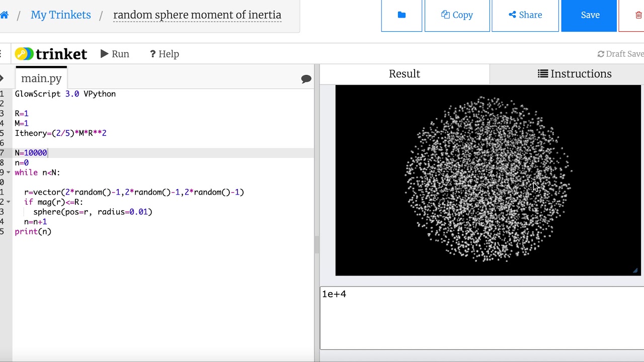The image size is (644, 362).
Task: Open the home icon breadcrumb
Action: click(x=4, y=15)
